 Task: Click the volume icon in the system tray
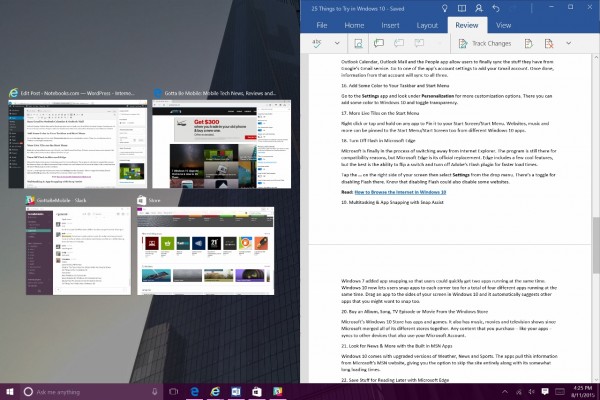coord(532,392)
